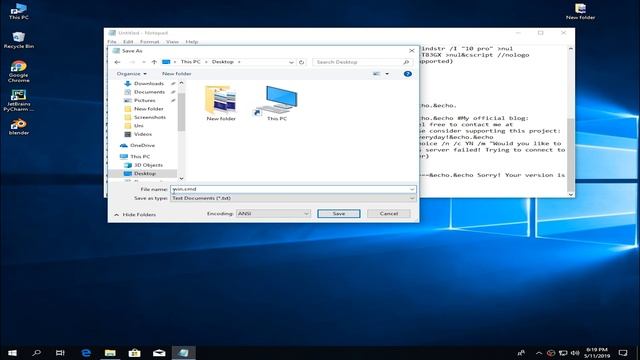Screen dimensions: 640x360
Task: Click Notepad vertical scrollbar down arrow
Action: point(571,194)
